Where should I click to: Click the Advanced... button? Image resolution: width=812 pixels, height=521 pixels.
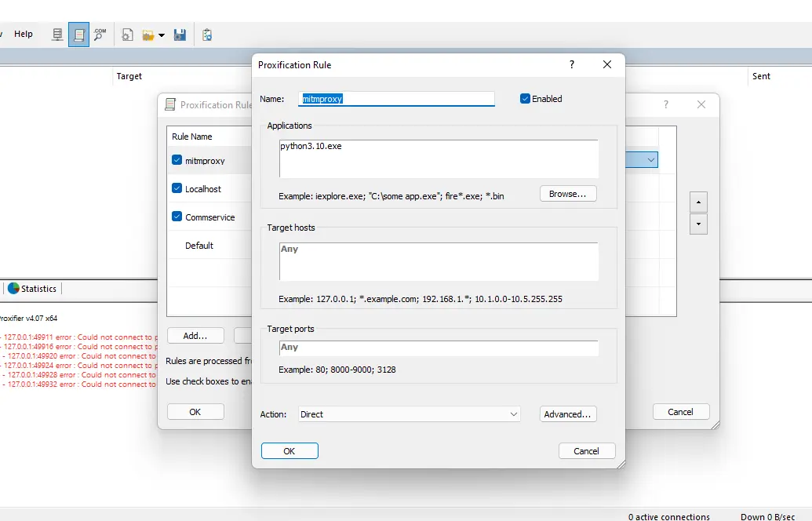(x=568, y=414)
